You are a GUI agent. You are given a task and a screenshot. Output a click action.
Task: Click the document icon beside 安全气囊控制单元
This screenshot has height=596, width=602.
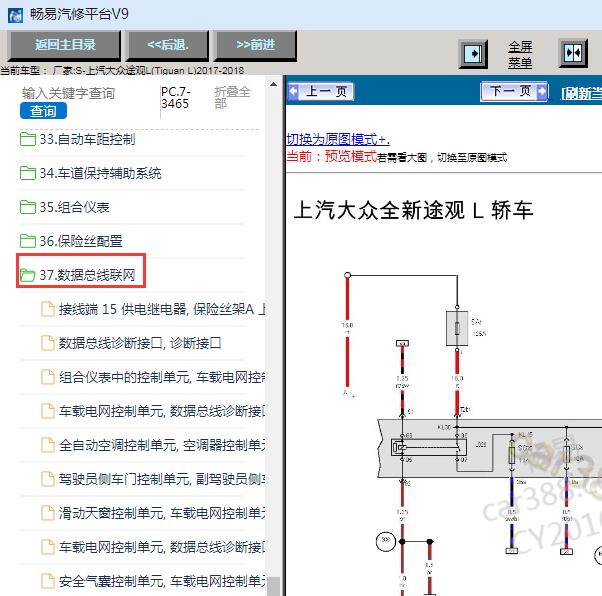pyautogui.click(x=48, y=581)
